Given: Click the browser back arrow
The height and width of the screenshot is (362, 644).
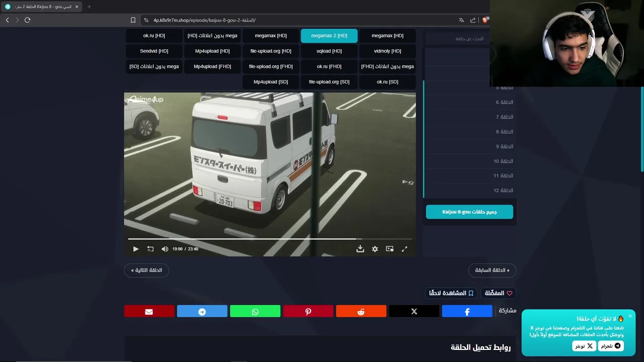Looking at the screenshot, I should pos(7,20).
